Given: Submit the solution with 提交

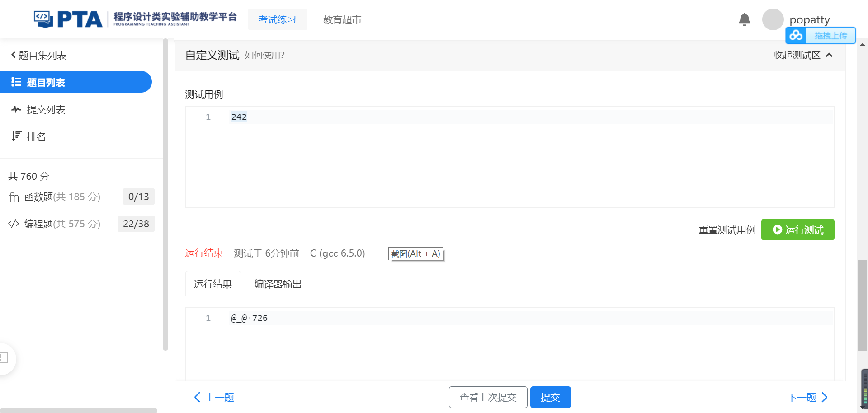Looking at the screenshot, I should click(x=550, y=397).
